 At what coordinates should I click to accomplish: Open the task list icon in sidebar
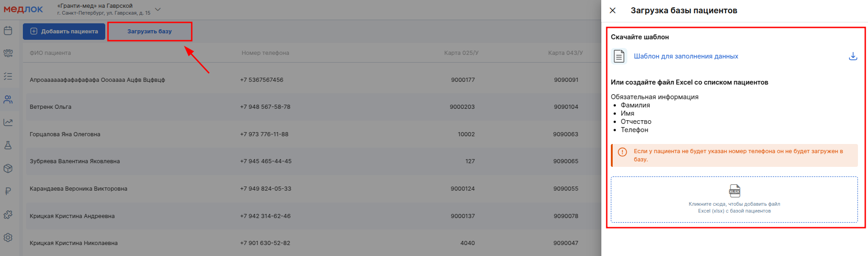(x=8, y=76)
